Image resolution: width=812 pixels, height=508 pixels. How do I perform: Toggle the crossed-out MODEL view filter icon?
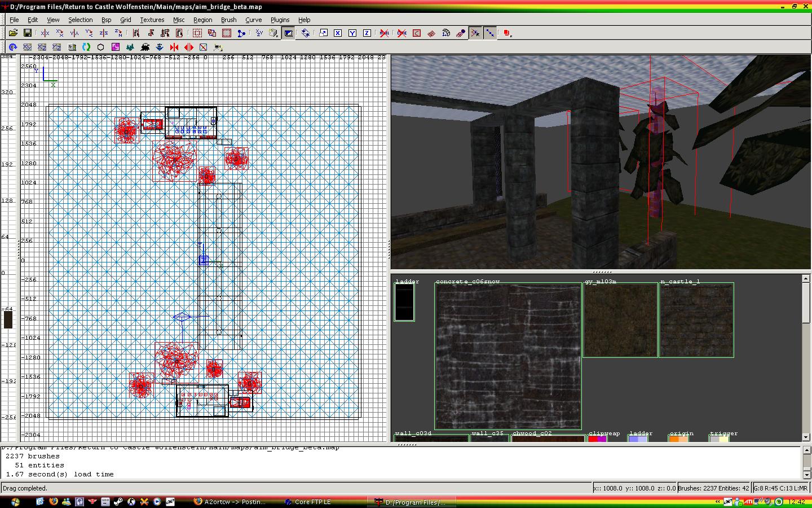click(385, 33)
